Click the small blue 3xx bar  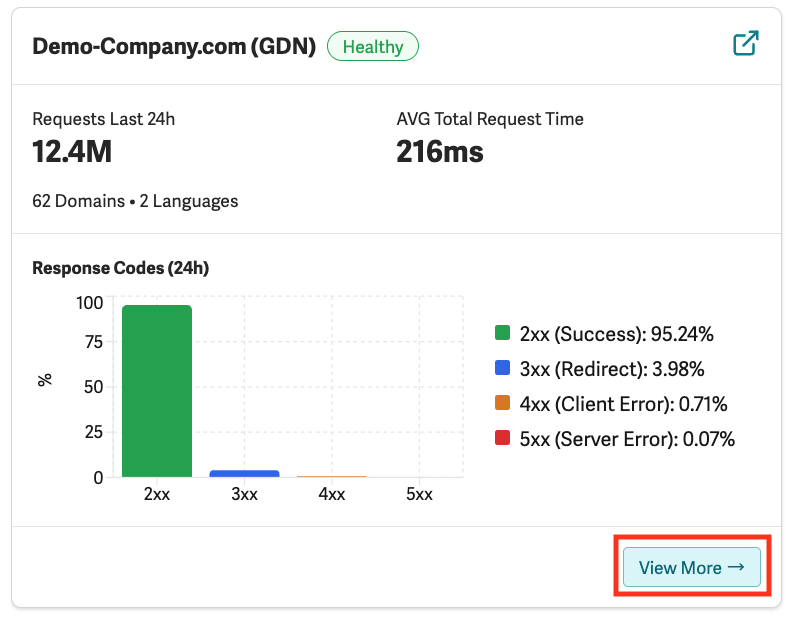pyautogui.click(x=244, y=473)
